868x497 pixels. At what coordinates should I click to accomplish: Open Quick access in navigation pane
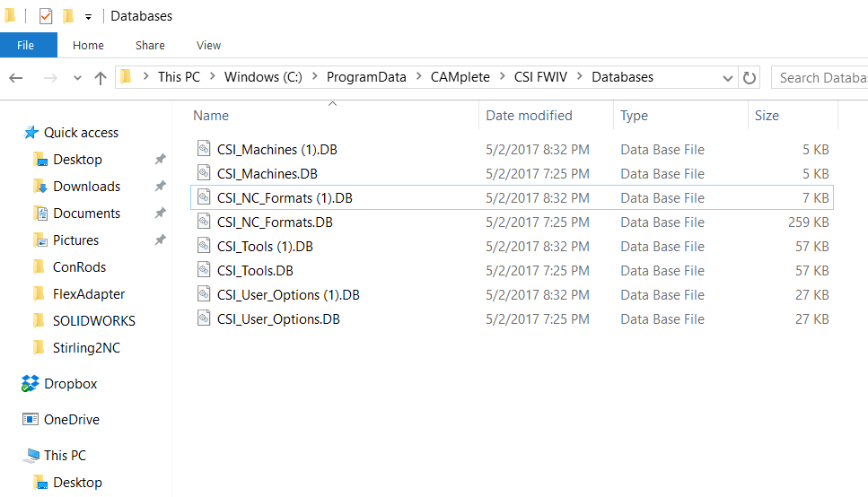81,133
